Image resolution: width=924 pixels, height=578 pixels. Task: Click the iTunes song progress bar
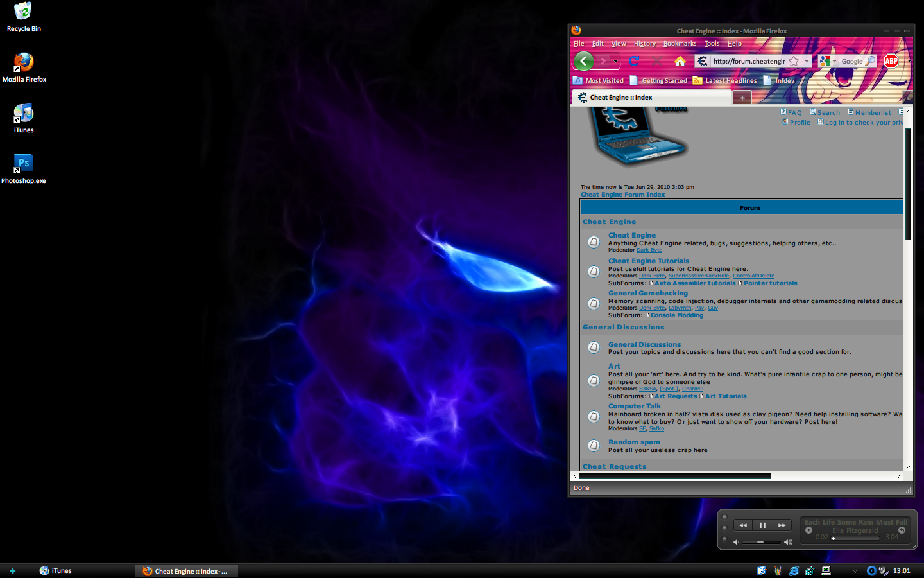(x=855, y=538)
